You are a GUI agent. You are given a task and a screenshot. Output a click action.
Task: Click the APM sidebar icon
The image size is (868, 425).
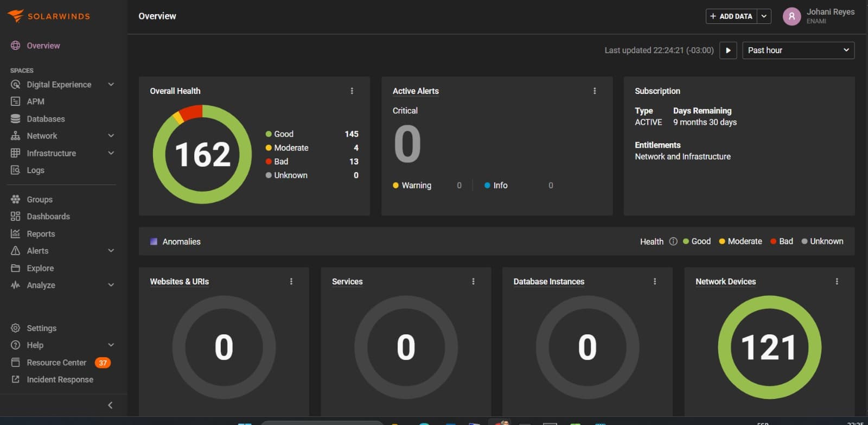click(x=15, y=102)
